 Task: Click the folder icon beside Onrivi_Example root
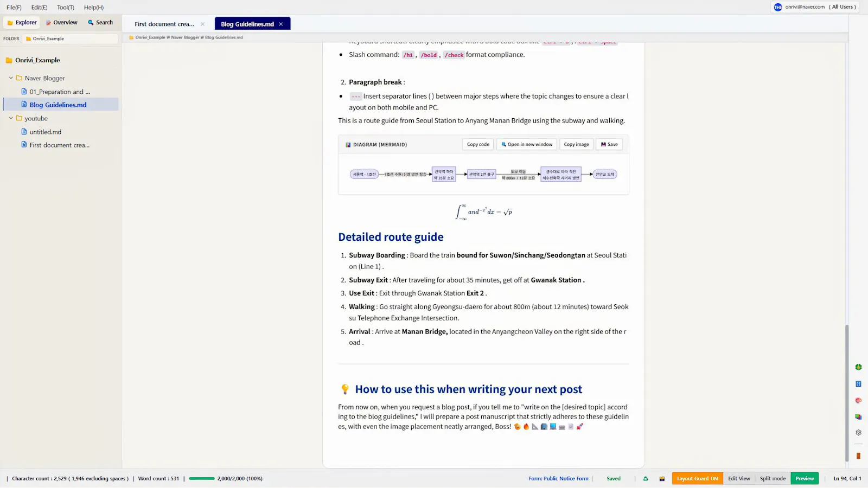pyautogui.click(x=9, y=60)
